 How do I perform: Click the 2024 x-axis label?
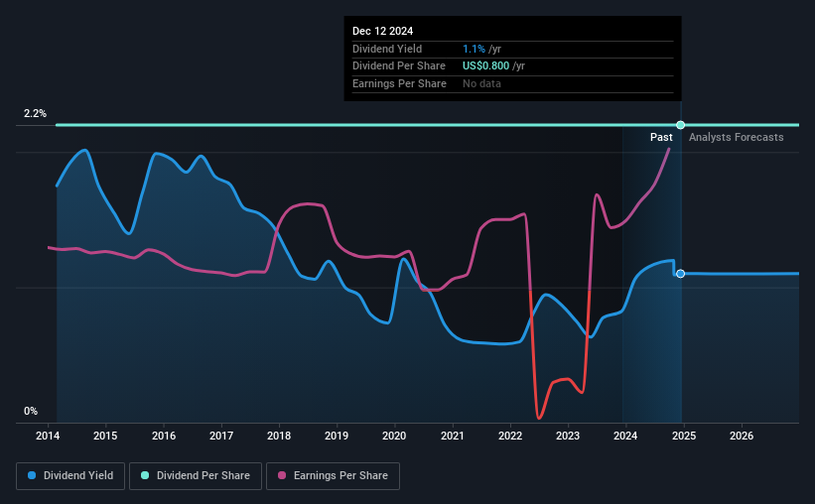(x=625, y=436)
